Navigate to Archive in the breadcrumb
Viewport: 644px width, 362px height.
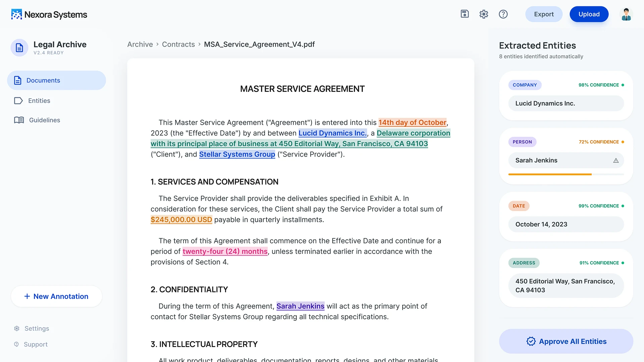click(140, 44)
